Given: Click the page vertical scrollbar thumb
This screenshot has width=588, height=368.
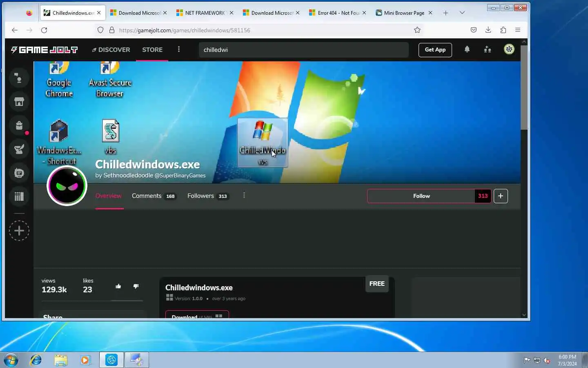Looking at the screenshot, I should pyautogui.click(x=524, y=88).
